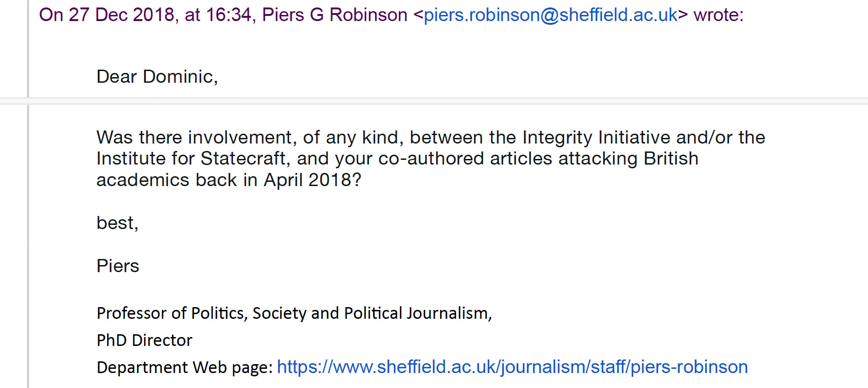Click the "Department Web page:" label

point(185,367)
